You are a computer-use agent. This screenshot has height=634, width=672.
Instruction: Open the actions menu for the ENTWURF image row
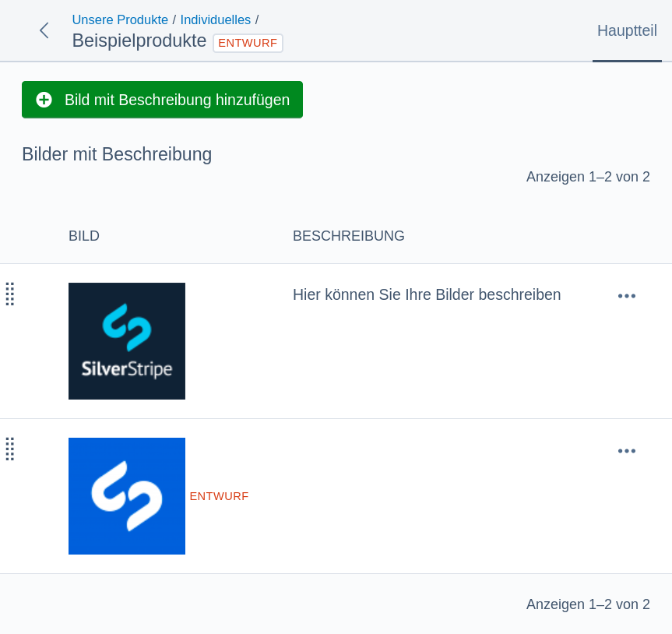click(x=627, y=451)
